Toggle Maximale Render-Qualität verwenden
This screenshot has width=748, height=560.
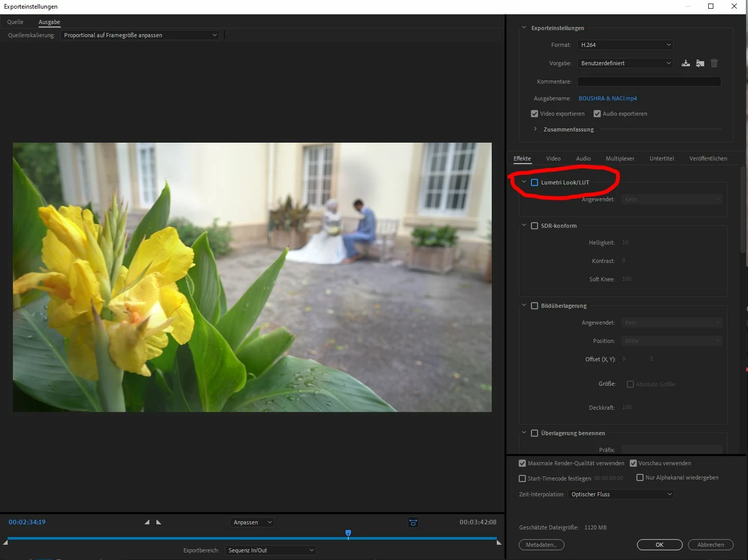(522, 463)
